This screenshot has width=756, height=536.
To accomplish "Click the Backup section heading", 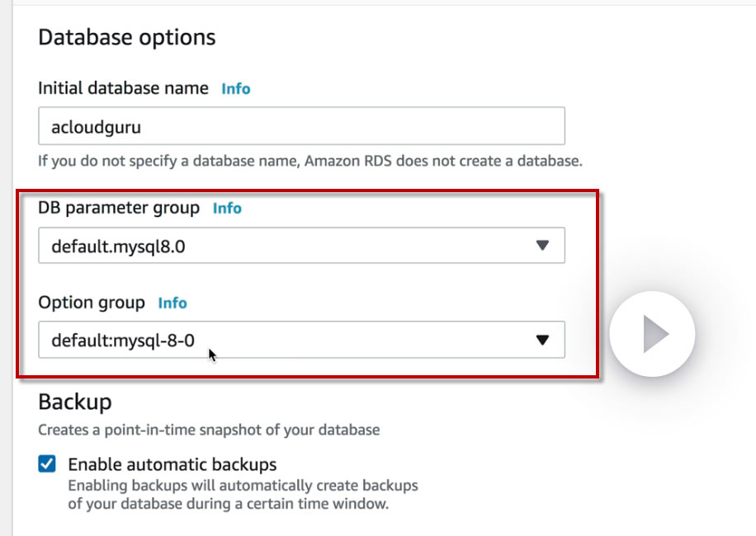I will coord(75,402).
